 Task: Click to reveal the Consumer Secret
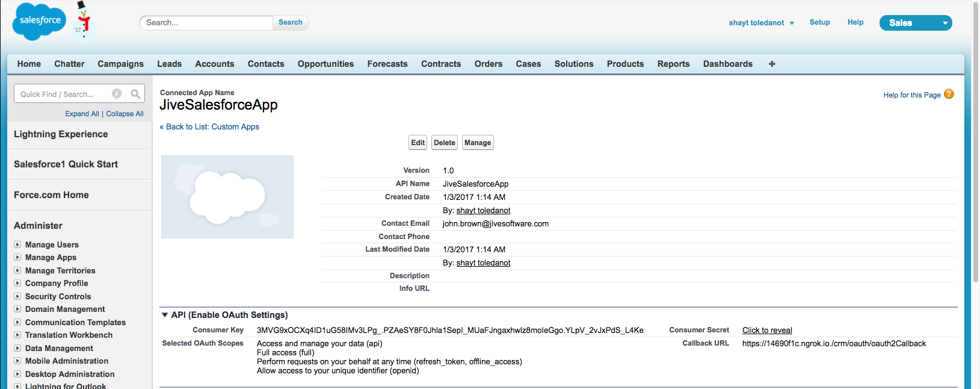[x=767, y=330]
